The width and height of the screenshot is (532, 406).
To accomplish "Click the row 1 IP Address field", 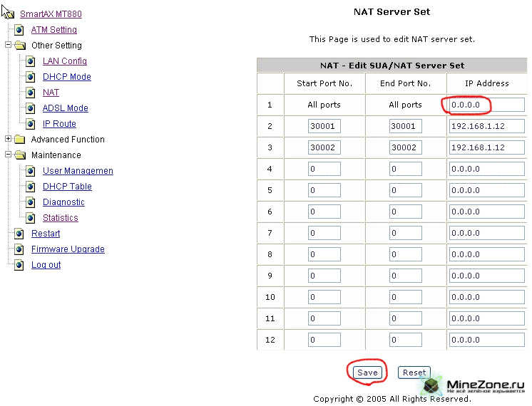I will coord(486,105).
